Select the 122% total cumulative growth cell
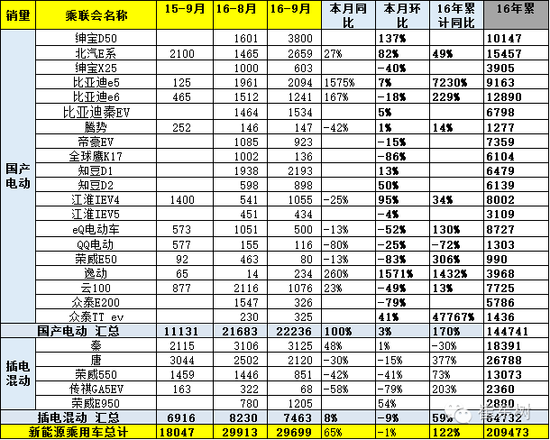 click(x=456, y=432)
